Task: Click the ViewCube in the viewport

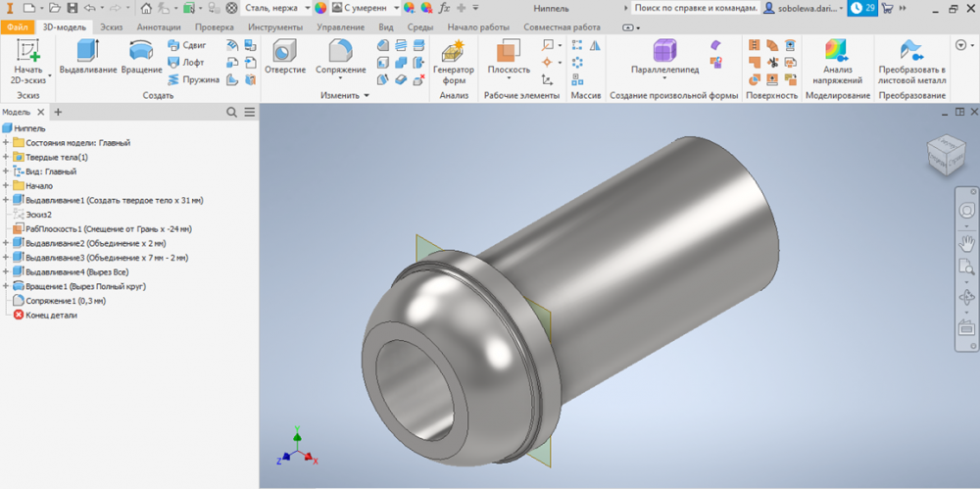Action: click(x=945, y=153)
